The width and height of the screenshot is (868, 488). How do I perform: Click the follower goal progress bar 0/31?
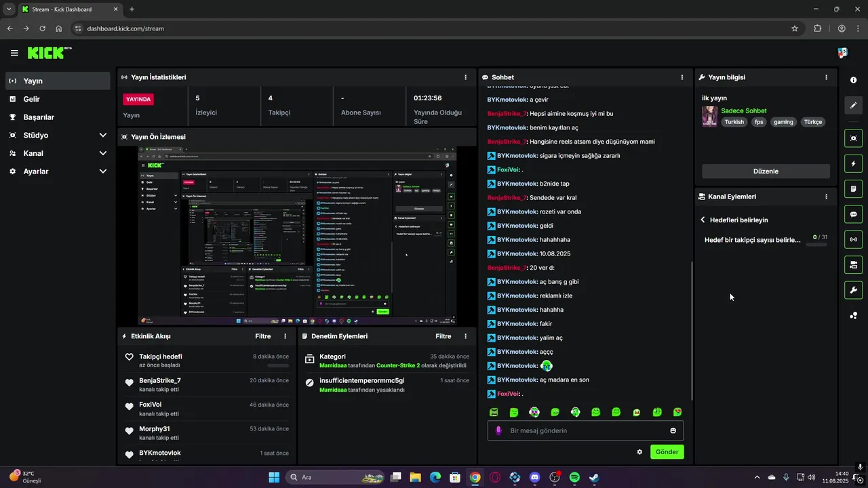(x=816, y=244)
